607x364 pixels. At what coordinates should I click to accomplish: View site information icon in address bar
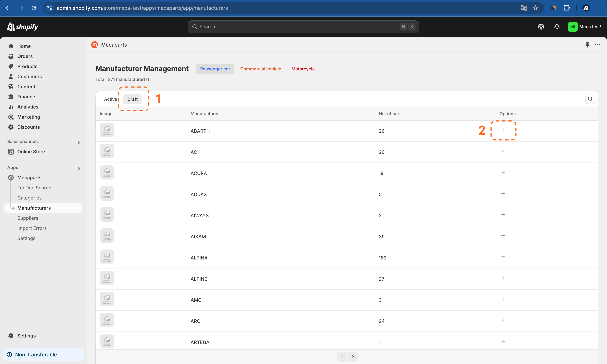[x=49, y=8]
